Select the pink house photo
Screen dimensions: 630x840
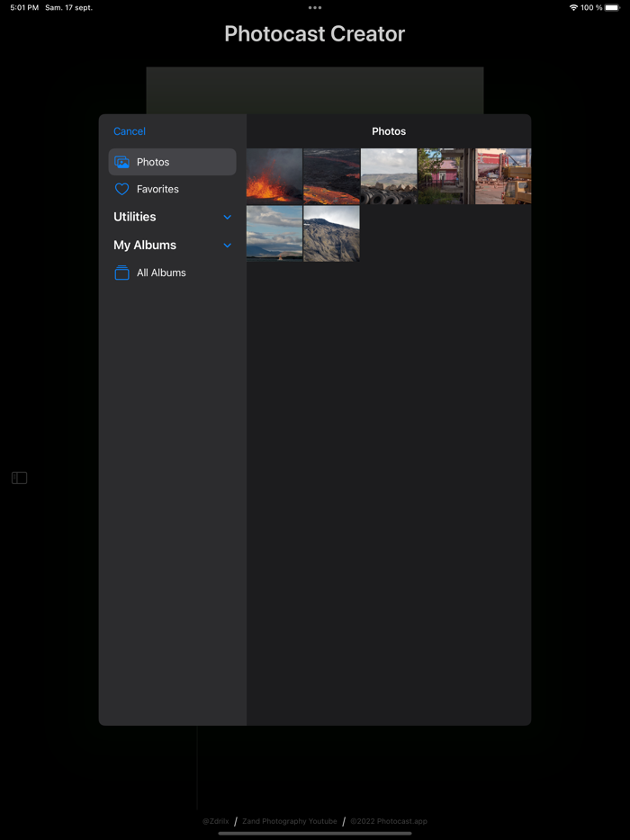click(x=446, y=176)
